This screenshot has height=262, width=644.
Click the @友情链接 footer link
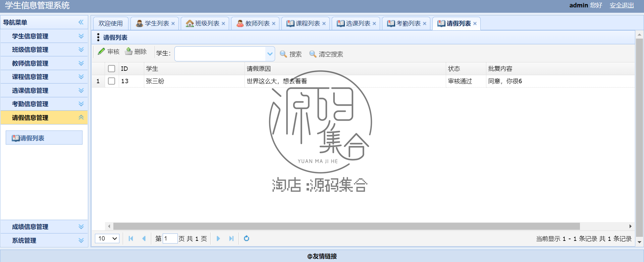pyautogui.click(x=322, y=256)
